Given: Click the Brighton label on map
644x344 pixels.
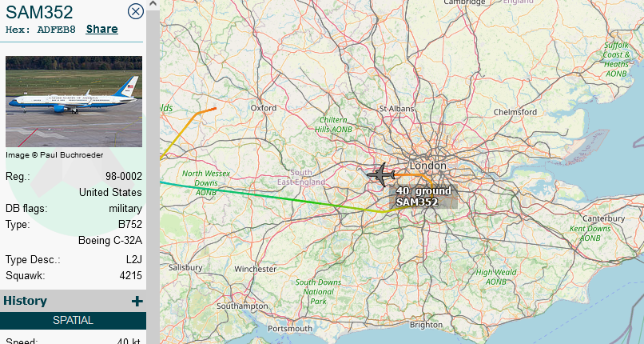Looking at the screenshot, I should click(426, 325).
